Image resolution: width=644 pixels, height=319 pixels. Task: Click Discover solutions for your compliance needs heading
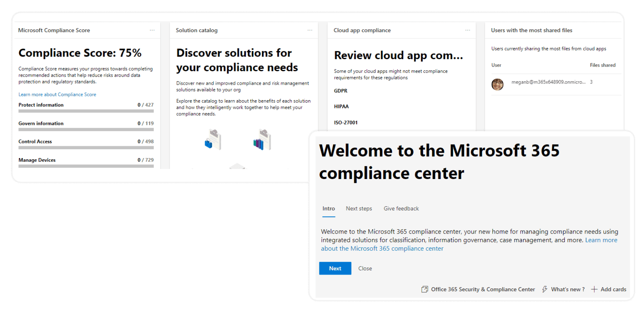tap(237, 60)
